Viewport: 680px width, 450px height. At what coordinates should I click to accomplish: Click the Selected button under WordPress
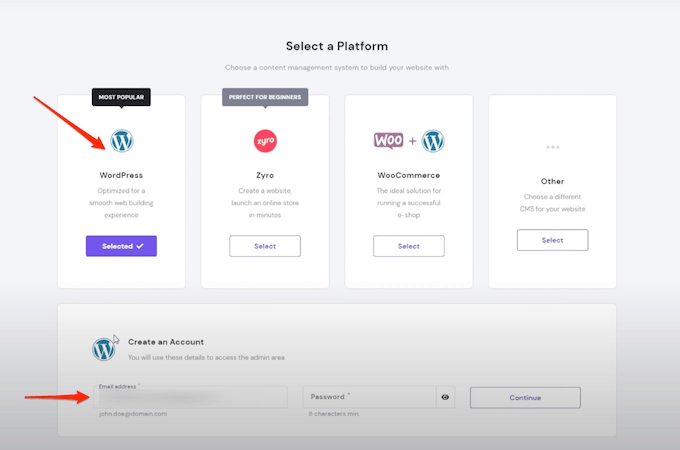pos(121,246)
